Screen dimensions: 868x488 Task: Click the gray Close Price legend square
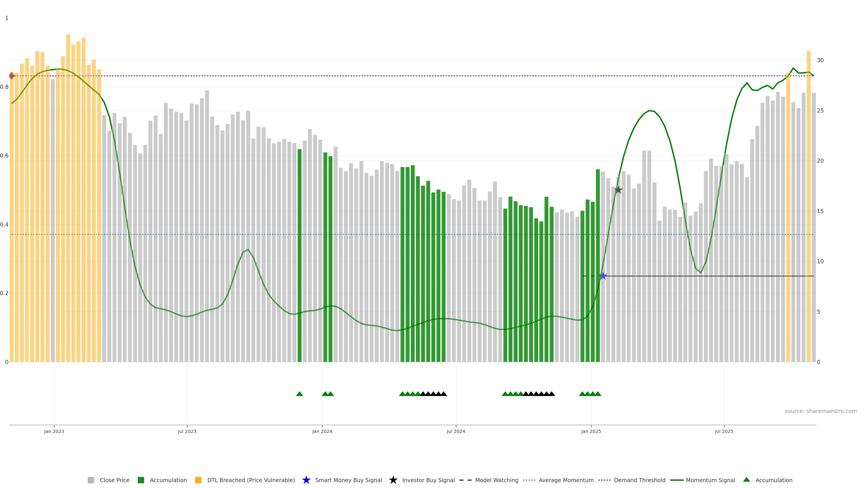[x=91, y=480]
